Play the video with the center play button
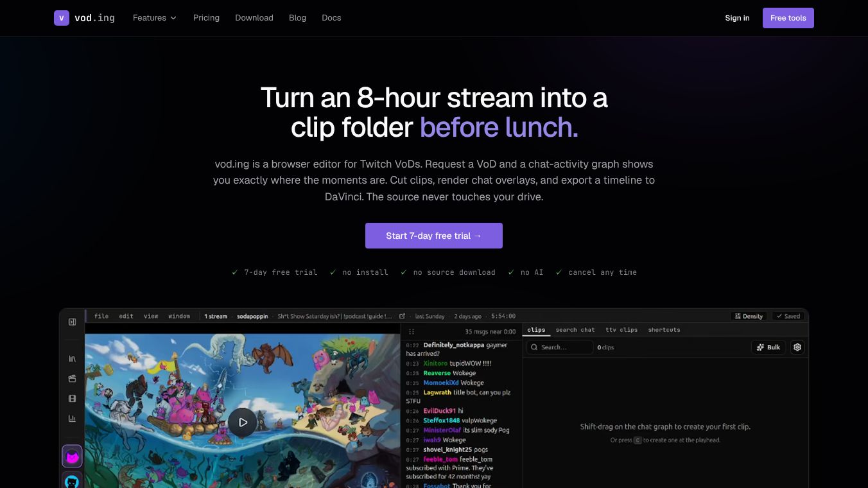The width and height of the screenshot is (868, 488). (x=243, y=423)
